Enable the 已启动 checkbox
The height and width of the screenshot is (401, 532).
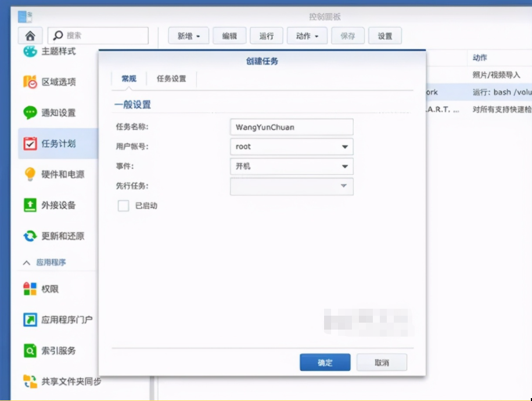pos(123,205)
